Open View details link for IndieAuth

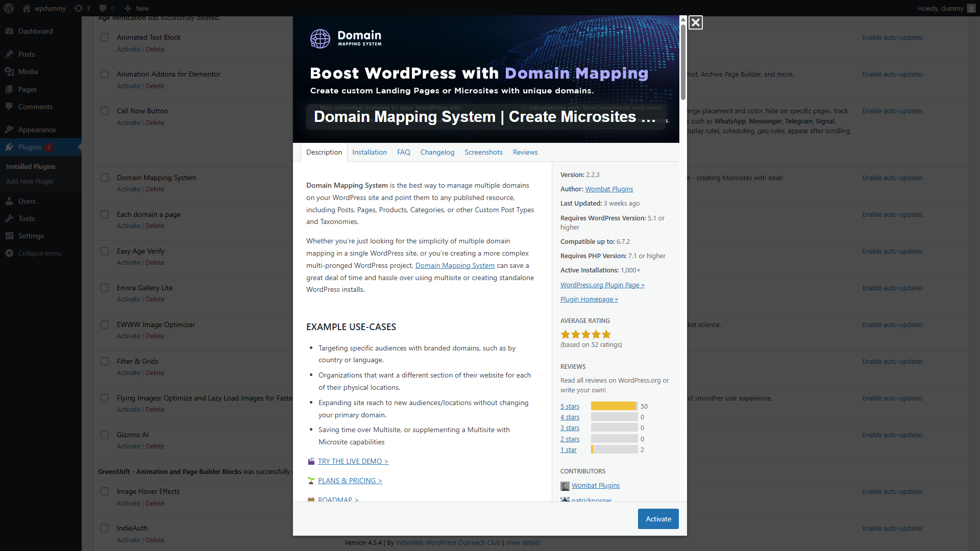point(523,542)
